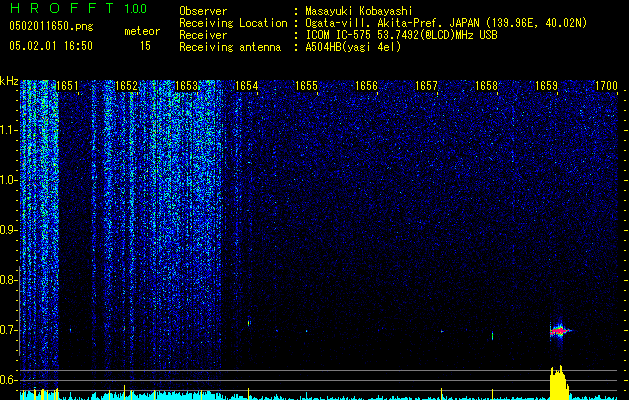The height and width of the screenshot is (400, 629).
Task: Click the 1653 time marker
Action: (x=187, y=86)
